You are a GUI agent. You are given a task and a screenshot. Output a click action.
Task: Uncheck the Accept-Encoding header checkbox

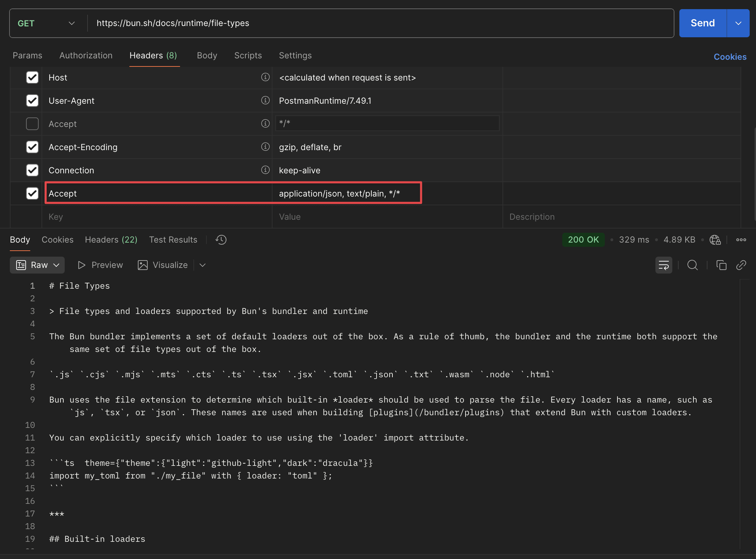(32, 147)
